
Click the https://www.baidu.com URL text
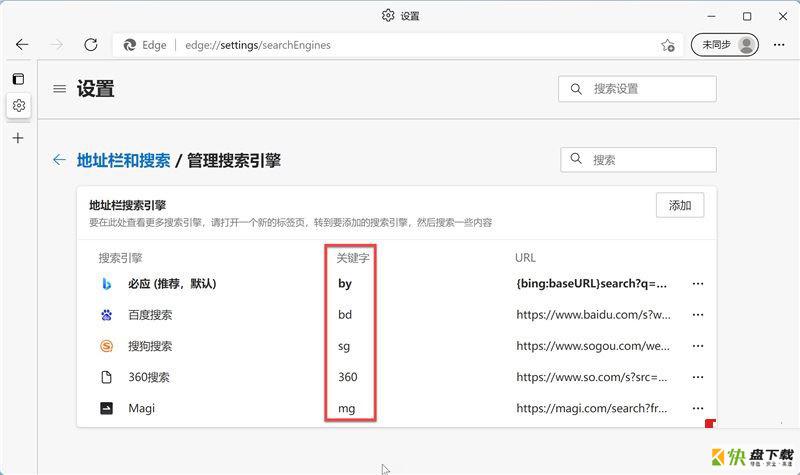(593, 315)
